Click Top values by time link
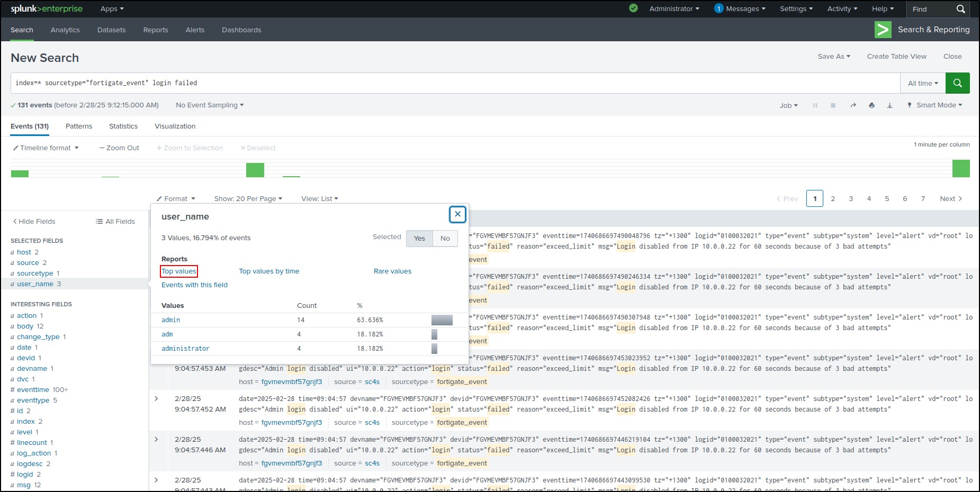This screenshot has width=980, height=492. coord(269,271)
